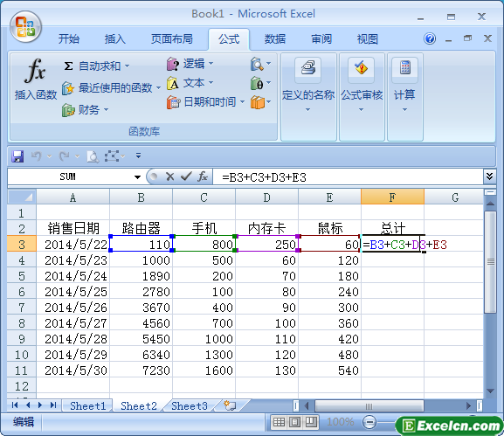The width and height of the screenshot is (504, 436).
Task: Click cell B4 containing 1000
Action: click(x=141, y=260)
